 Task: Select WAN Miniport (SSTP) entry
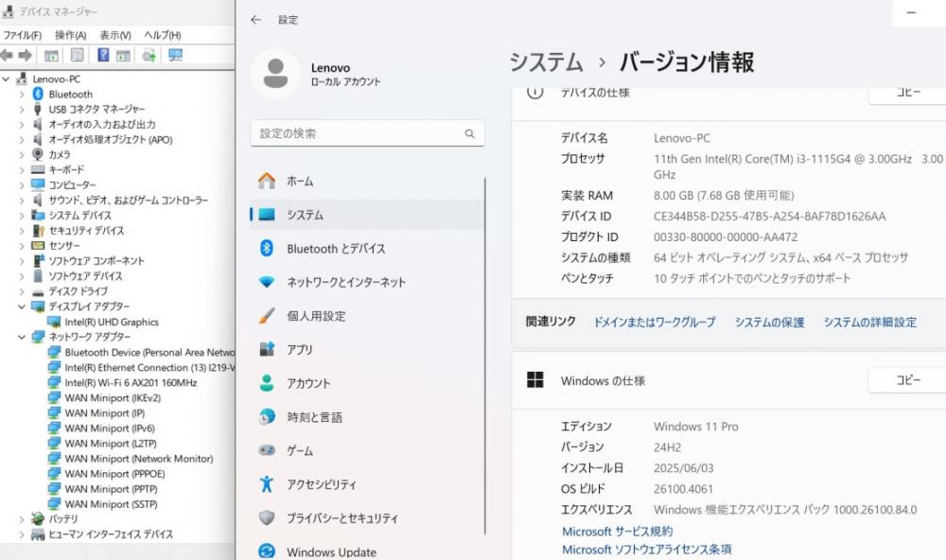[111, 504]
